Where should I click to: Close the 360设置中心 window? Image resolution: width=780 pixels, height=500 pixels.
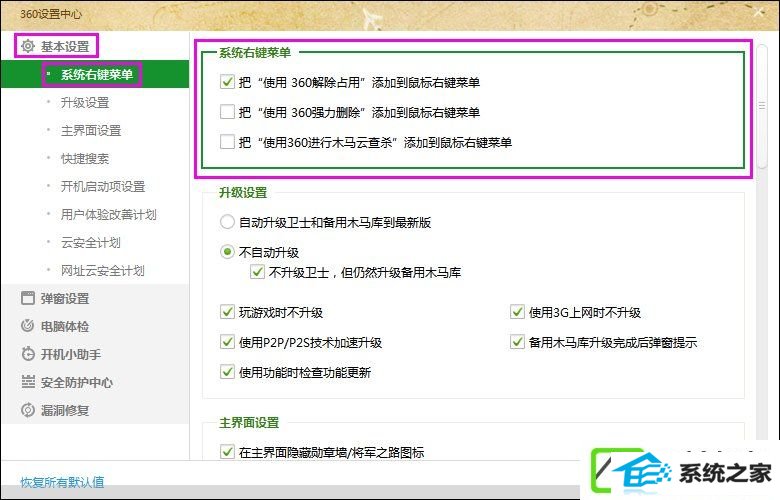click(759, 13)
